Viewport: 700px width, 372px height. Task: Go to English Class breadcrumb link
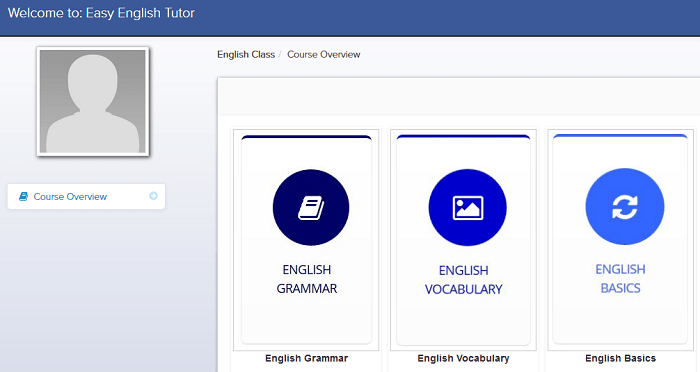tap(246, 54)
